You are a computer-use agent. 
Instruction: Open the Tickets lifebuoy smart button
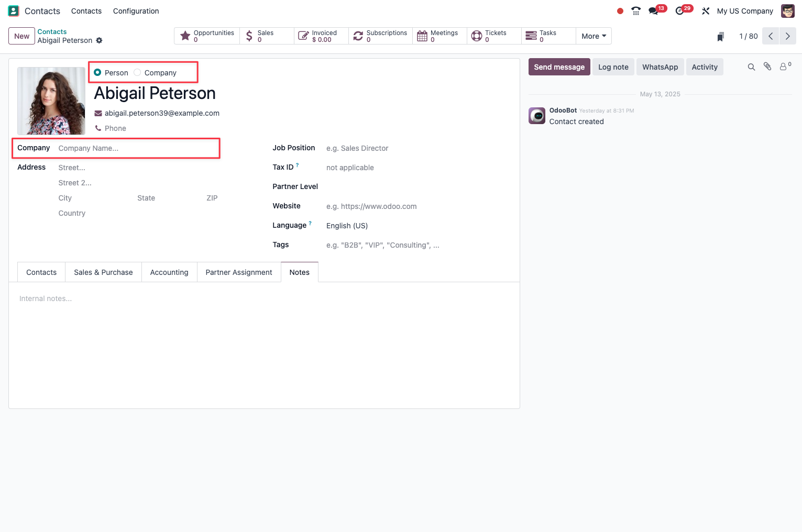click(494, 36)
